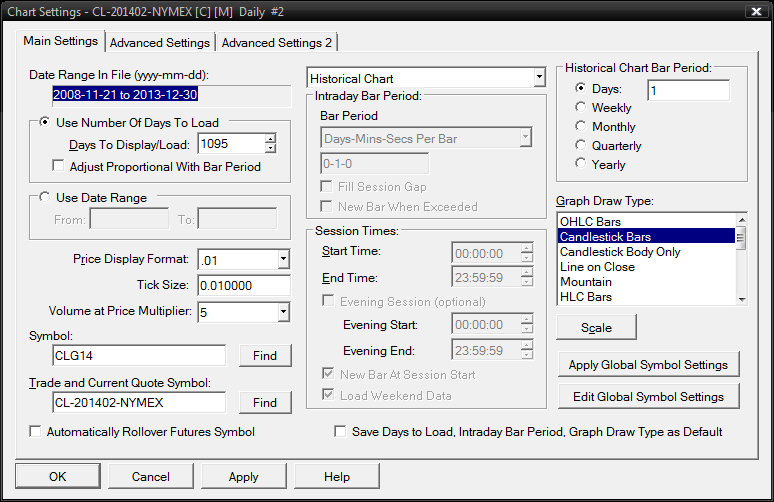Click the Scale button
The image size is (774, 502).
[596, 327]
